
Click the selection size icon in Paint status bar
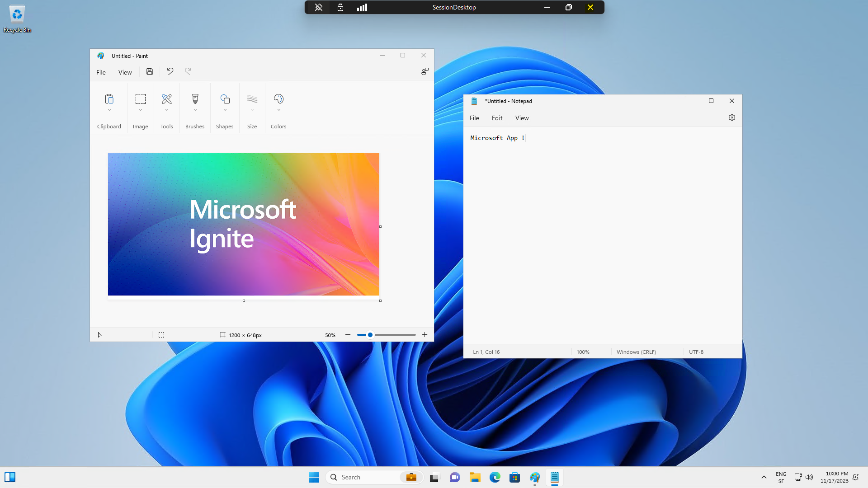point(161,335)
